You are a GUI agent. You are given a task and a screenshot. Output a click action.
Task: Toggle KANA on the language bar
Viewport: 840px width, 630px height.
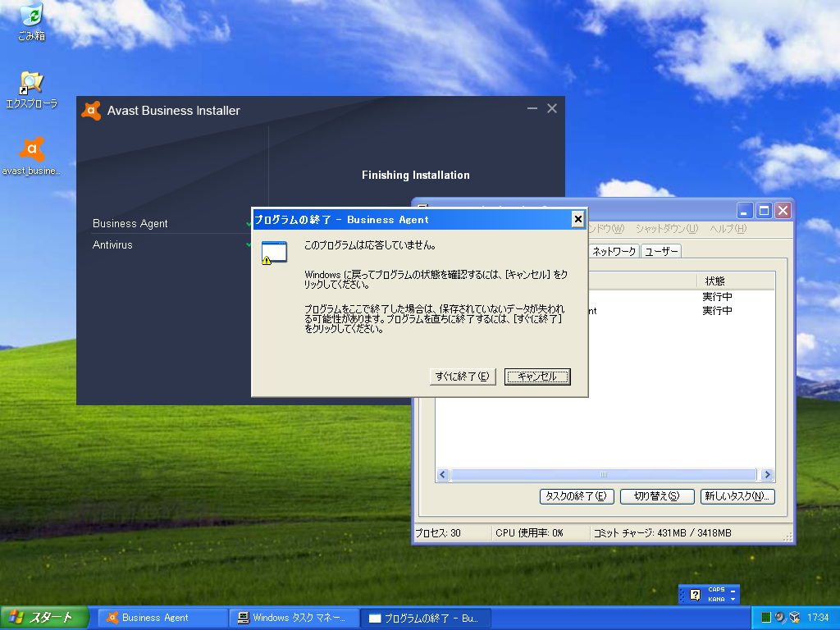click(x=716, y=600)
